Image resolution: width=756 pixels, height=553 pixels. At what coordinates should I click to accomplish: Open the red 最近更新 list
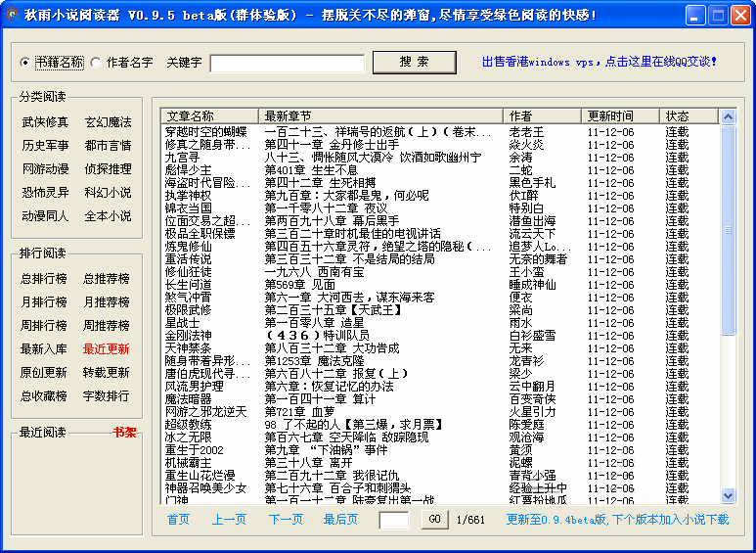coord(106,349)
